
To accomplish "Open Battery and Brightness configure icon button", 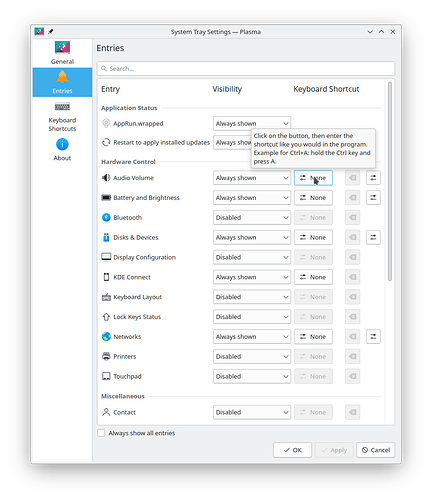I will pyautogui.click(x=373, y=198).
